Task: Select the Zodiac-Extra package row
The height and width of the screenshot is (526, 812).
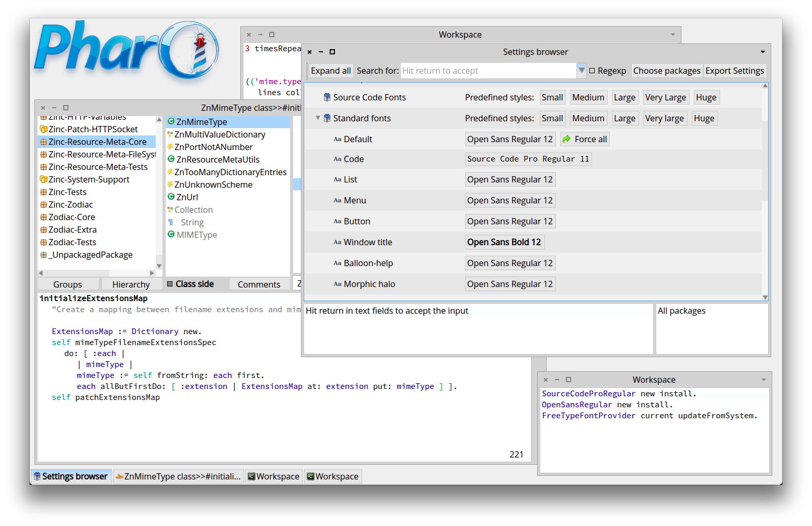Action: tap(97, 230)
